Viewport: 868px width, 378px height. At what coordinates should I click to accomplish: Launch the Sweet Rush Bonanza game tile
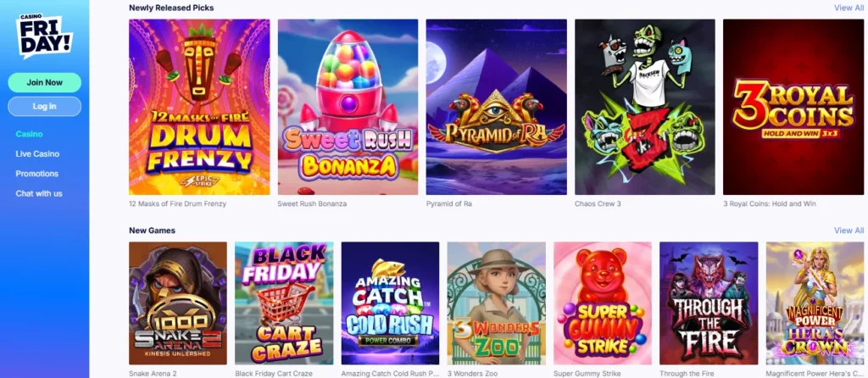tap(348, 107)
